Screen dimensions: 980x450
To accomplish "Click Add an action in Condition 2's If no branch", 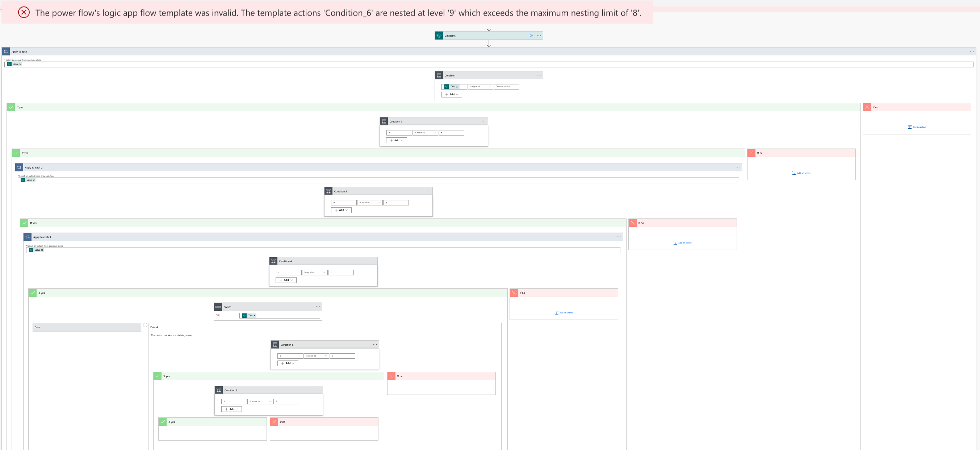I will [x=801, y=173].
